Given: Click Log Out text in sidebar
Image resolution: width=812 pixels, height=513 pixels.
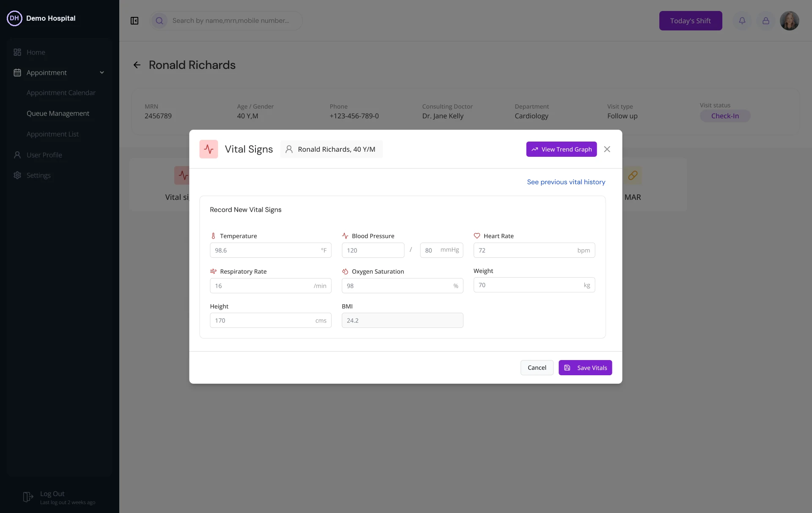Looking at the screenshot, I should (52, 494).
